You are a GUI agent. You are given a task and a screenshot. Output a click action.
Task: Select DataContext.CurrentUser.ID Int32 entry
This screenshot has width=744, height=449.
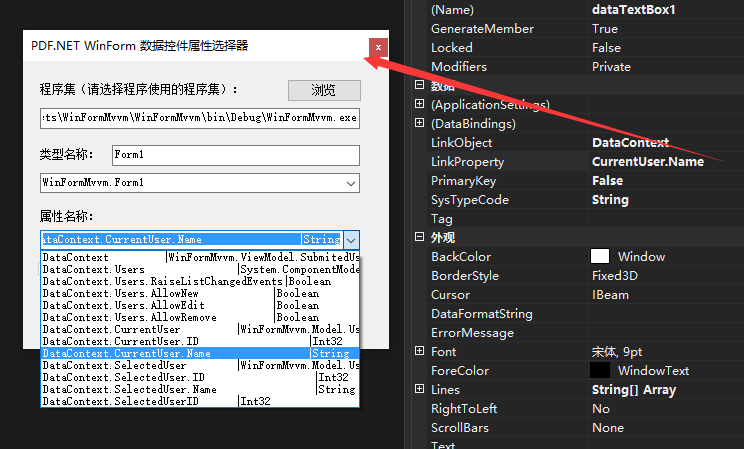point(200,342)
